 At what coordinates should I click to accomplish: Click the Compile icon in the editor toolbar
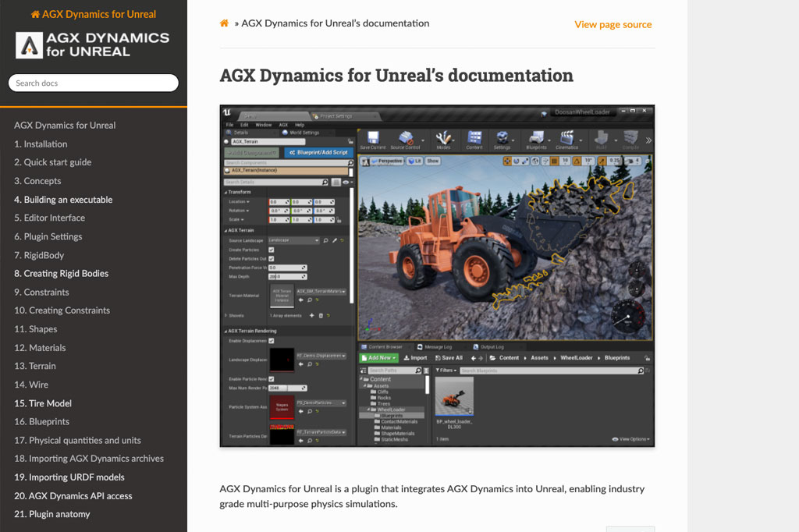630,138
